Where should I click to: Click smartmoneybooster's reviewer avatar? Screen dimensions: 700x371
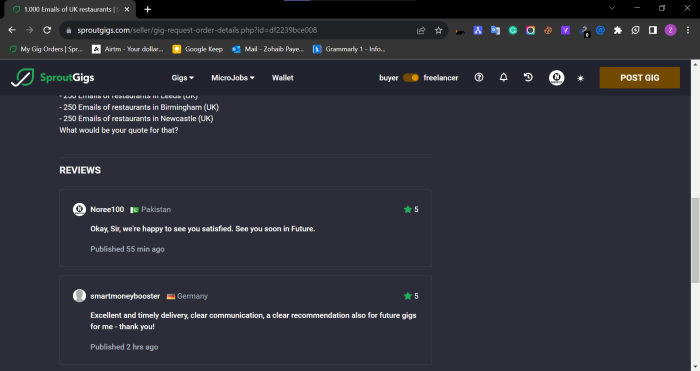coord(79,296)
